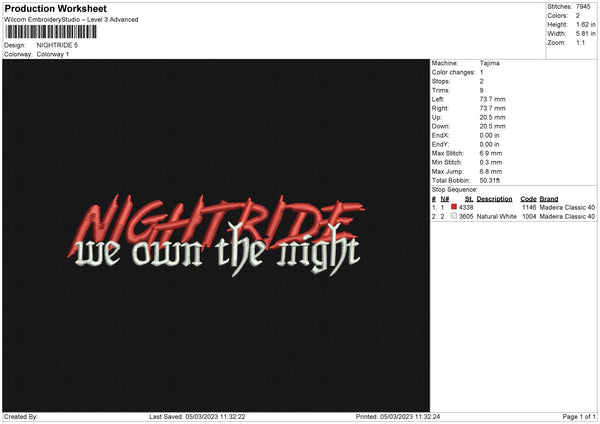
Task: Click the Max Jump value '6.8 mm'
Action: point(491,171)
